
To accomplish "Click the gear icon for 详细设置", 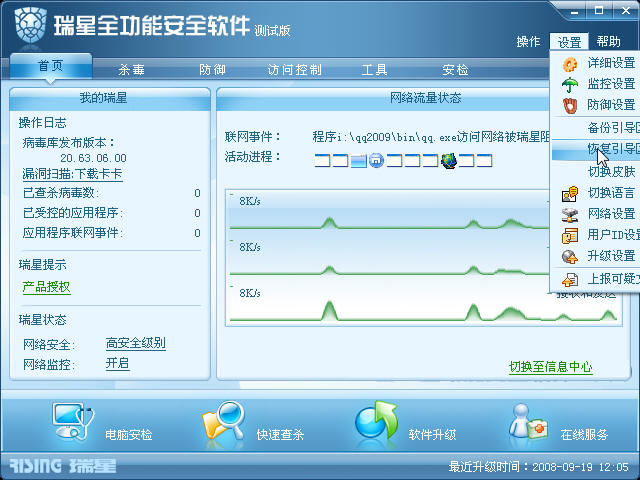I will (x=570, y=64).
